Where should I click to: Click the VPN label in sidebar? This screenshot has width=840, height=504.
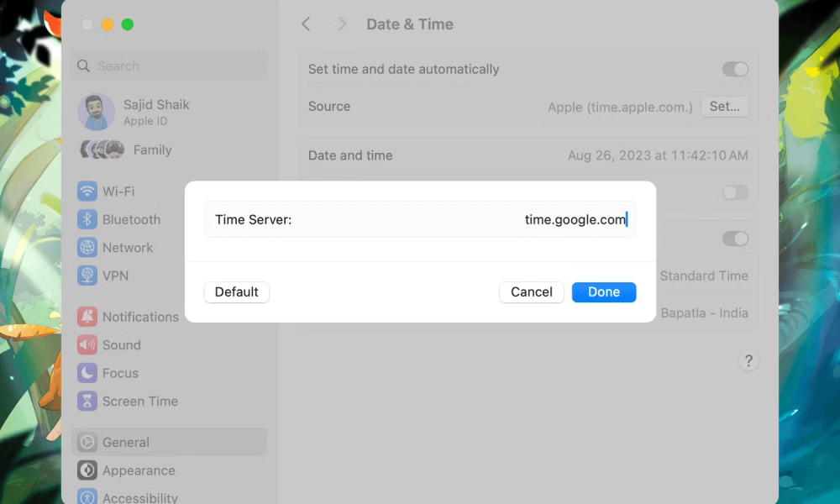(115, 276)
